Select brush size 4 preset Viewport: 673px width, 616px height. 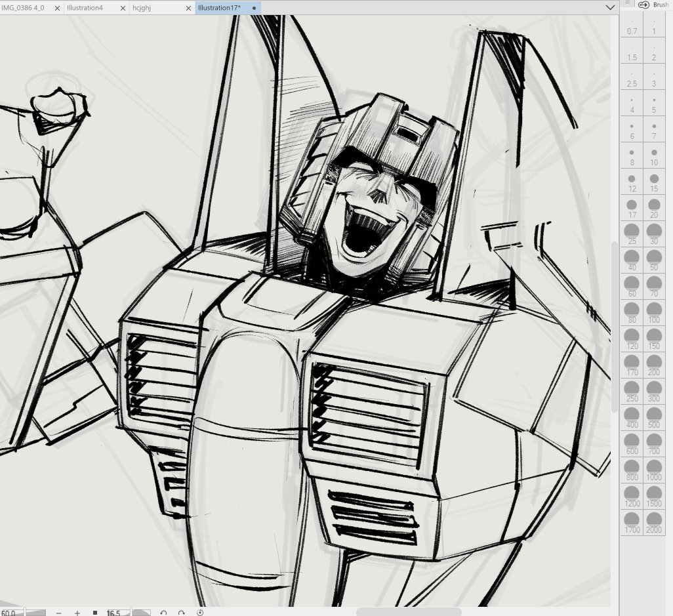point(632,104)
